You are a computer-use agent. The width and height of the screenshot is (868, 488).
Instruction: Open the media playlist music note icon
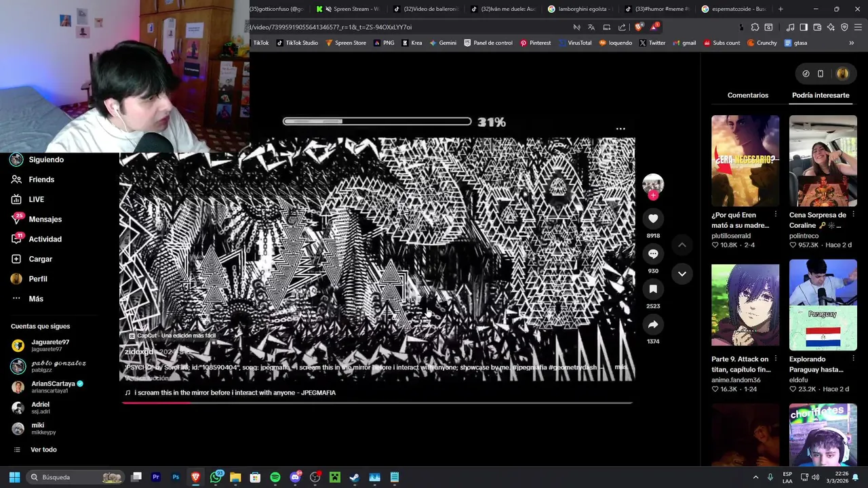[790, 27]
